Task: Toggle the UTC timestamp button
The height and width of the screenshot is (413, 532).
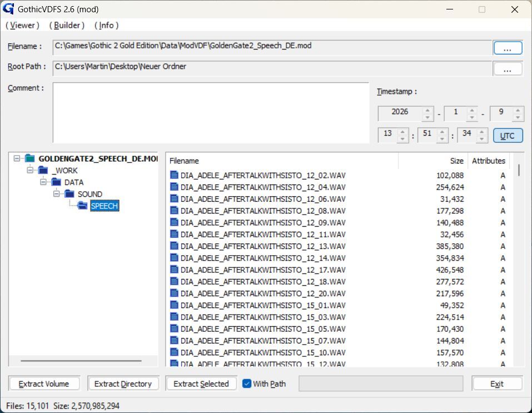Action: tap(508, 136)
